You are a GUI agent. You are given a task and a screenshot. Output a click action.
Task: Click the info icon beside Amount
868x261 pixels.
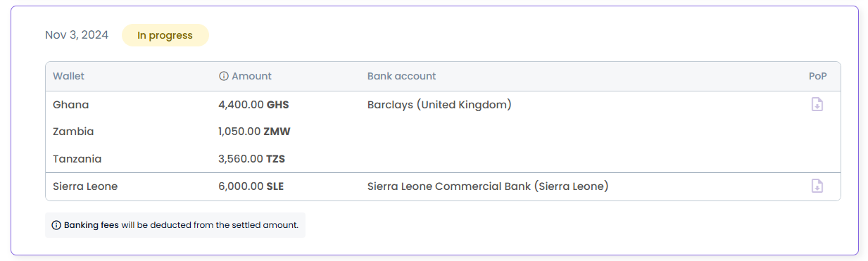tap(224, 76)
